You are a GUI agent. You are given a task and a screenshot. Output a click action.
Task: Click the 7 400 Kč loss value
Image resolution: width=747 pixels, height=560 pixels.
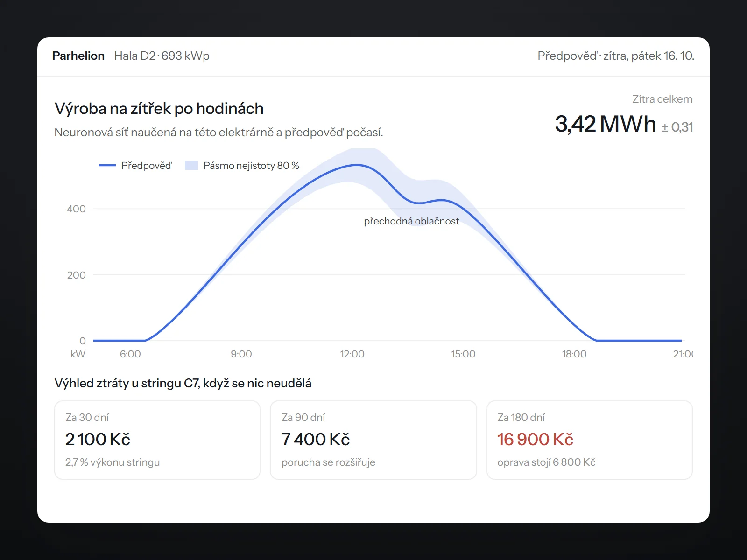click(x=316, y=440)
